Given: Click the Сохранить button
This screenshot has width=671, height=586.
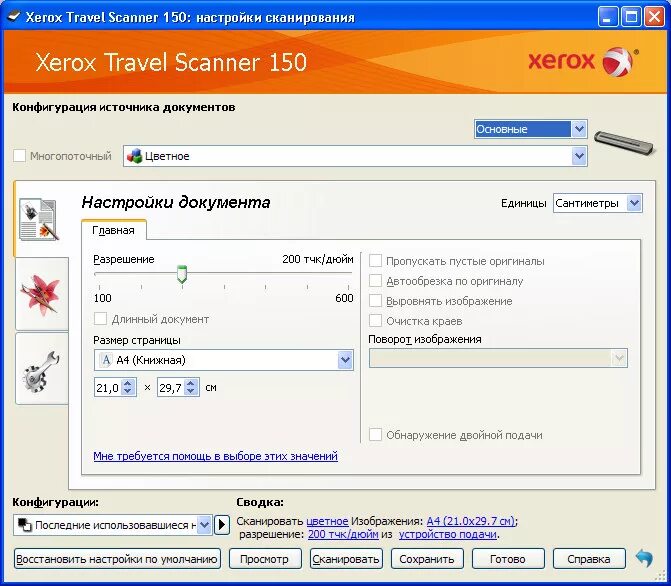Looking at the screenshot, I should [427, 559].
